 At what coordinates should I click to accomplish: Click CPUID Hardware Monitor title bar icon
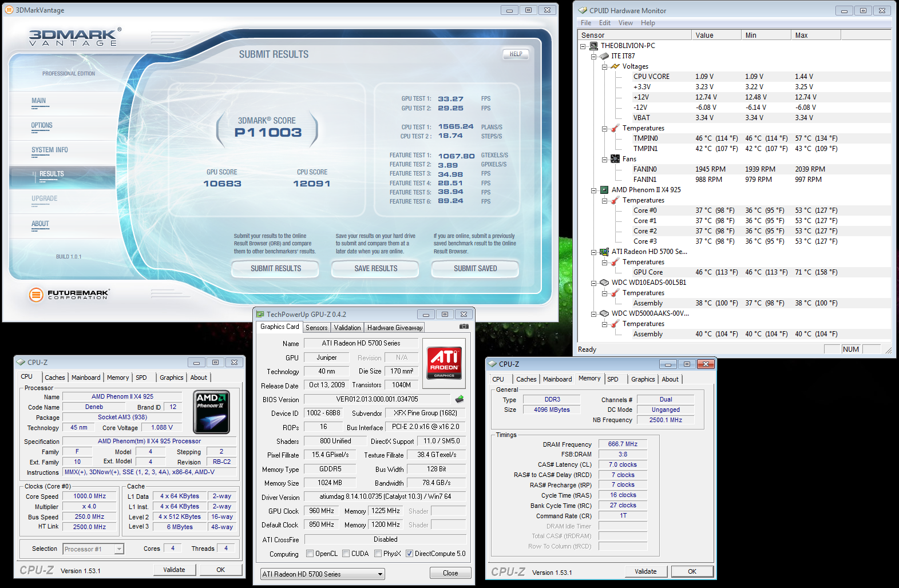[x=583, y=10]
